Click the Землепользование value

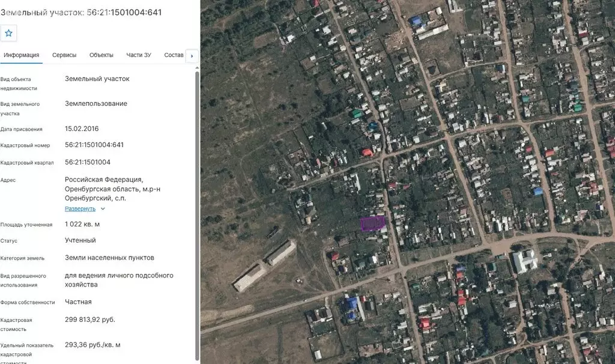click(x=96, y=103)
